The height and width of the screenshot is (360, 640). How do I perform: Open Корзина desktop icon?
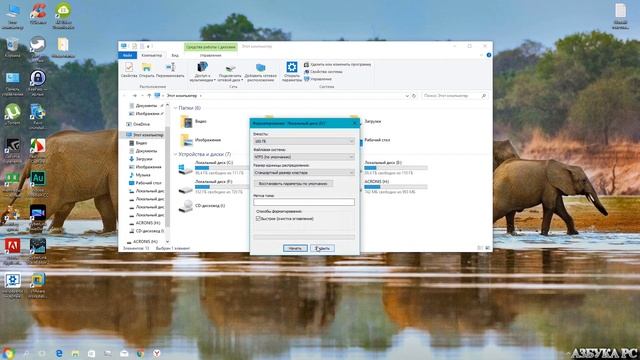pyautogui.click(x=13, y=47)
